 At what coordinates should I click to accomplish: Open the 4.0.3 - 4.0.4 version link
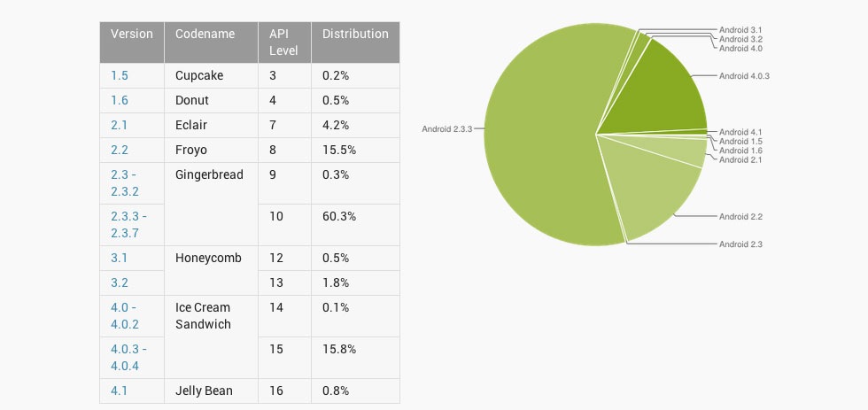128,358
